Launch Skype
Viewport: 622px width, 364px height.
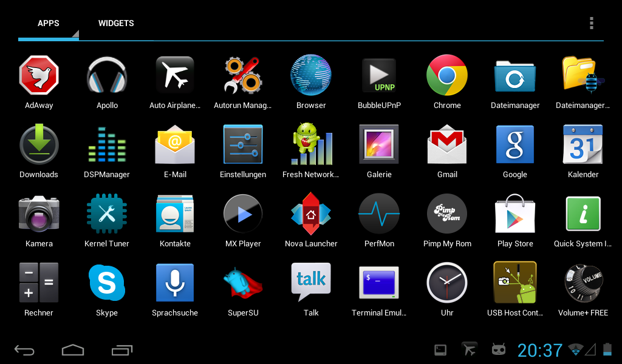pyautogui.click(x=107, y=283)
